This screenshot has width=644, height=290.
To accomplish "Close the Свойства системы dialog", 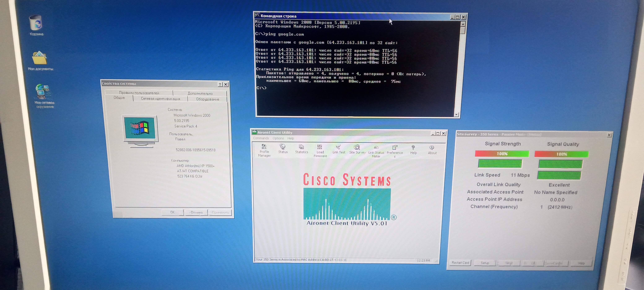I will coord(226,84).
